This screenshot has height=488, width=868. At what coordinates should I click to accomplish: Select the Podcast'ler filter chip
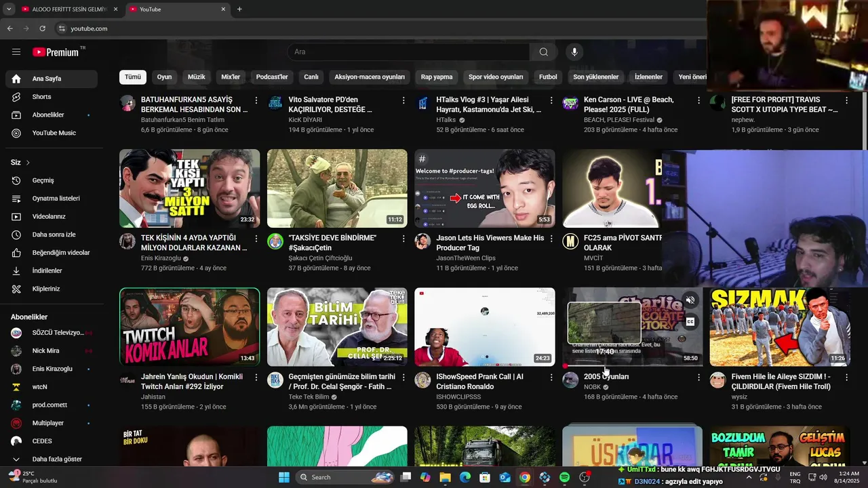coord(272,77)
